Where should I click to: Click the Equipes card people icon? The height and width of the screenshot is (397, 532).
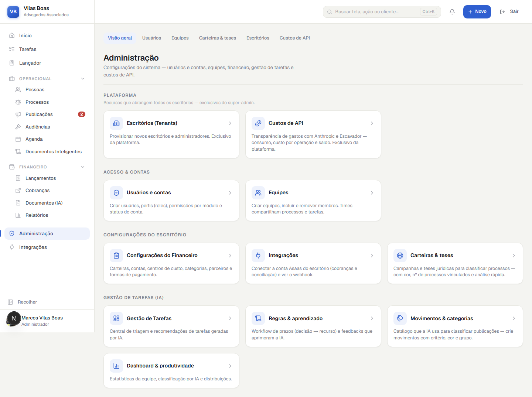258,193
